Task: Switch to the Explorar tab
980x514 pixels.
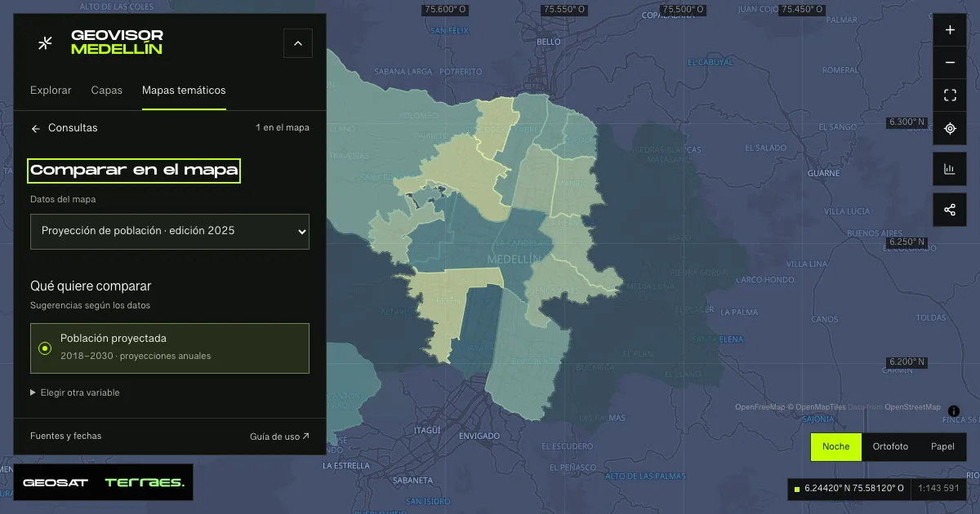Action: pos(51,91)
